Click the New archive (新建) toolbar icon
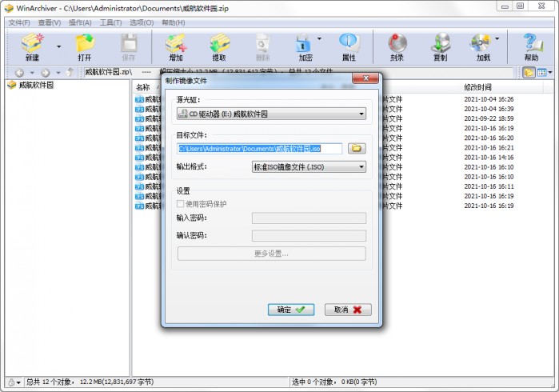Image resolution: width=559 pixels, height=392 pixels. [x=33, y=47]
